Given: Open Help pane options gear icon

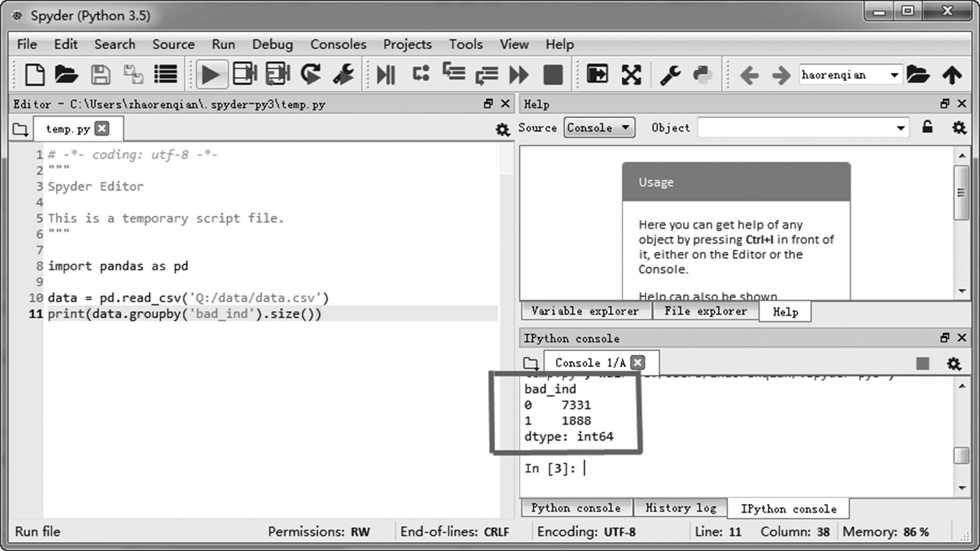Looking at the screenshot, I should [x=959, y=128].
